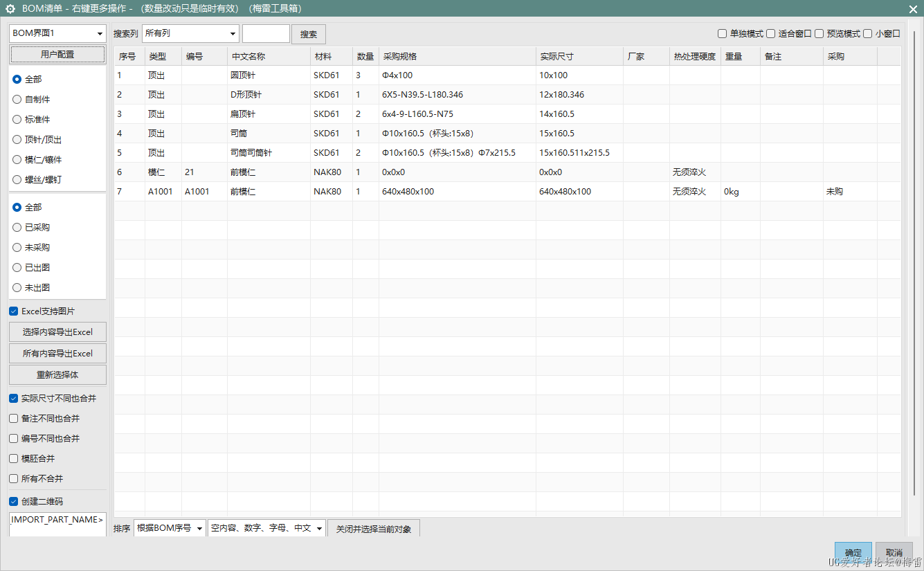Screen dimensions: 924x571
Task: Select the 标准件 filter option
Action: pyautogui.click(x=31, y=120)
